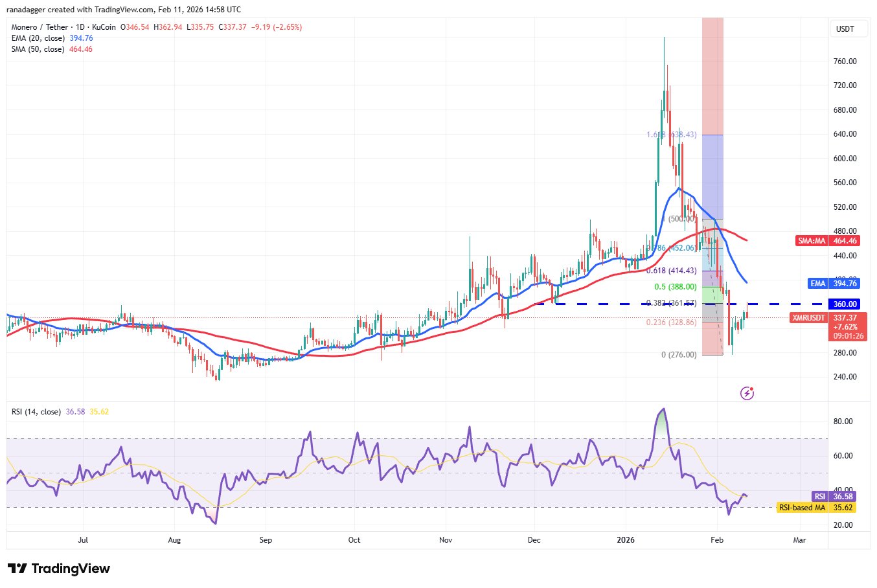Click the XMRUSDT 337.37 last price label
877x588 pixels.
point(828,318)
